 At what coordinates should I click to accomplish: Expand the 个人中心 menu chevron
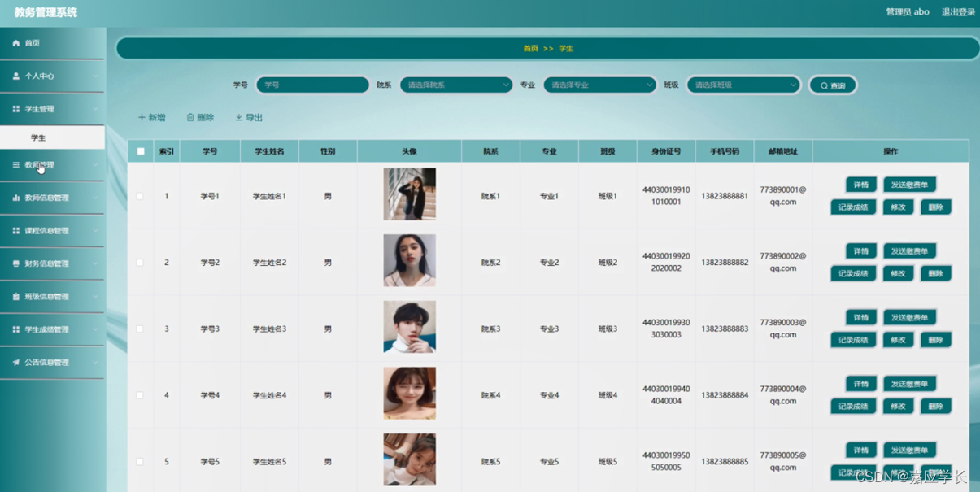coord(95,76)
